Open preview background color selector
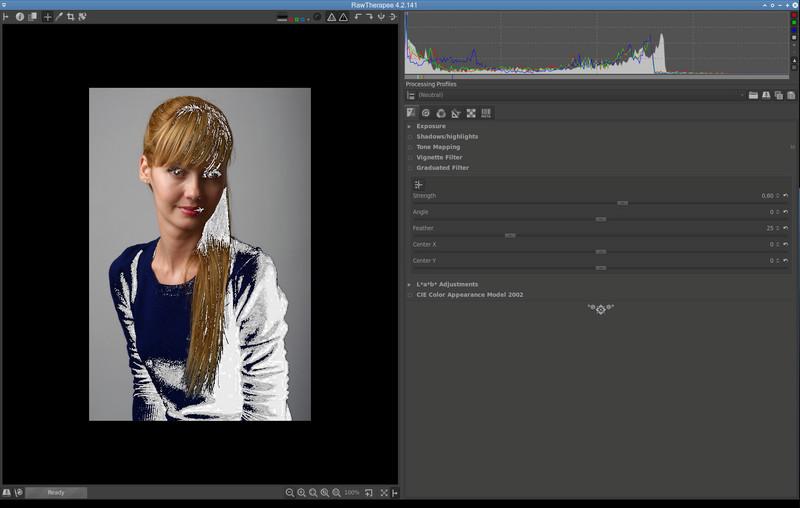The width and height of the screenshot is (800, 508). (282, 18)
